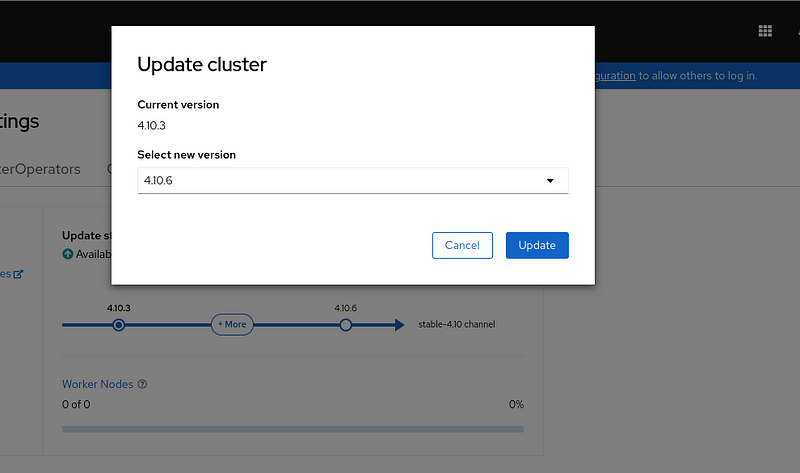Image resolution: width=800 pixels, height=473 pixels.
Task: Click the Available updates status icon
Action: 67,254
